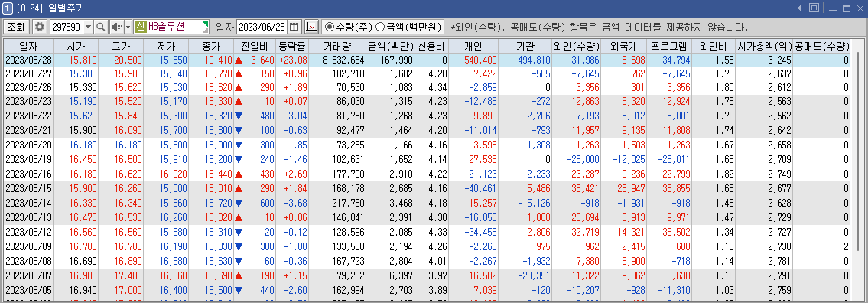
Task: Click the 신용비 column header
Action: point(432,46)
